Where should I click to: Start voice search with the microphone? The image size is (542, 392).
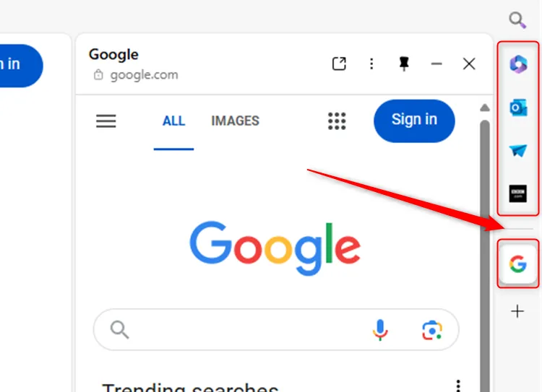[380, 330]
